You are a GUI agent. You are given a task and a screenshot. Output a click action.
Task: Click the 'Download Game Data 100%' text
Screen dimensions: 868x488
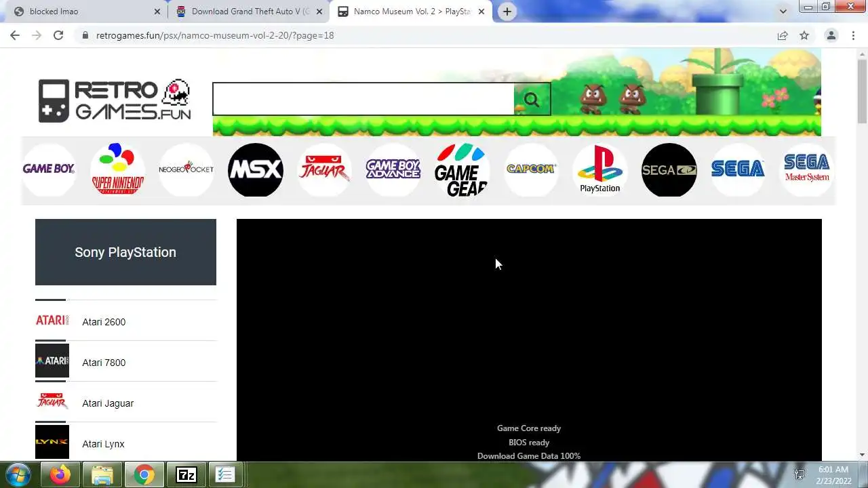(x=529, y=456)
